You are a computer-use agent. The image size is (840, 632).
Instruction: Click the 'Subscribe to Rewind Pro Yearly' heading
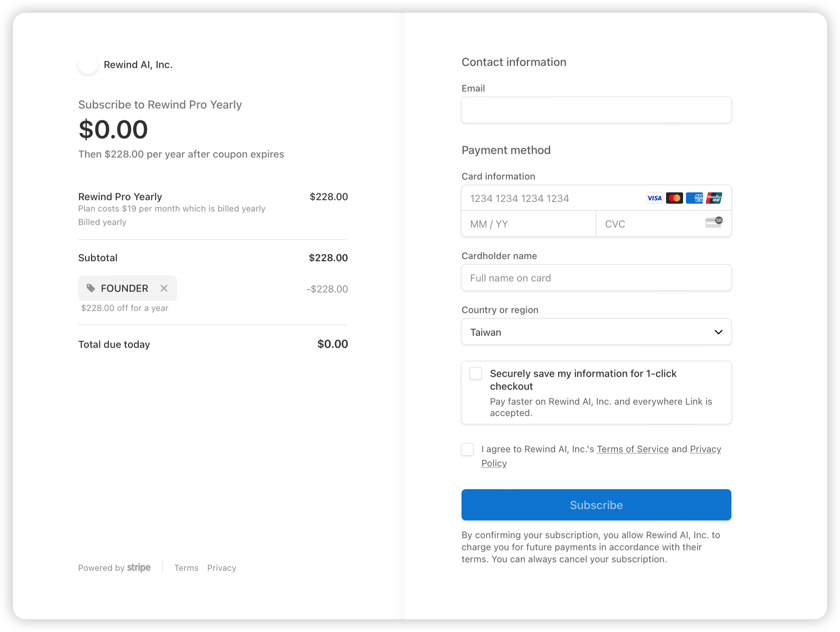160,105
